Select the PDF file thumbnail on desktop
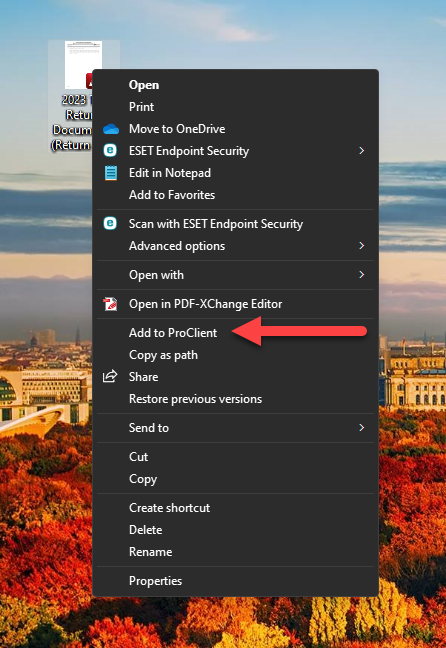This screenshot has width=446, height=648. (x=83, y=64)
